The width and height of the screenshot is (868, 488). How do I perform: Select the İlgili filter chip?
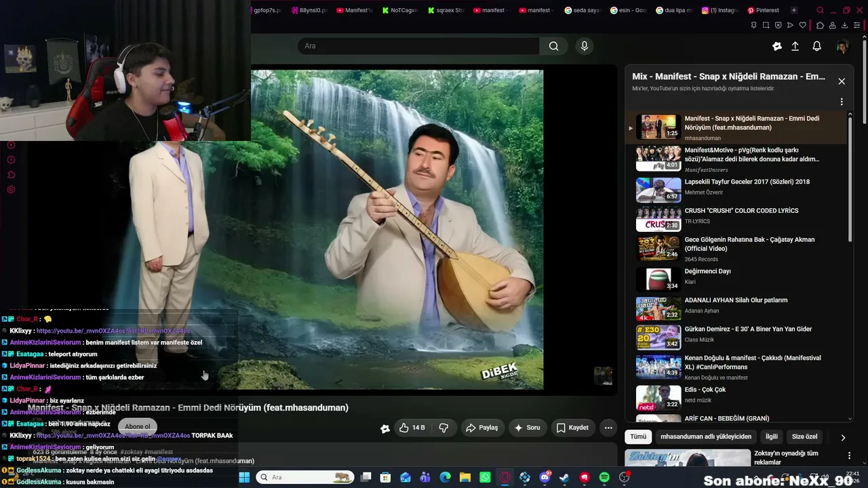pos(772,436)
